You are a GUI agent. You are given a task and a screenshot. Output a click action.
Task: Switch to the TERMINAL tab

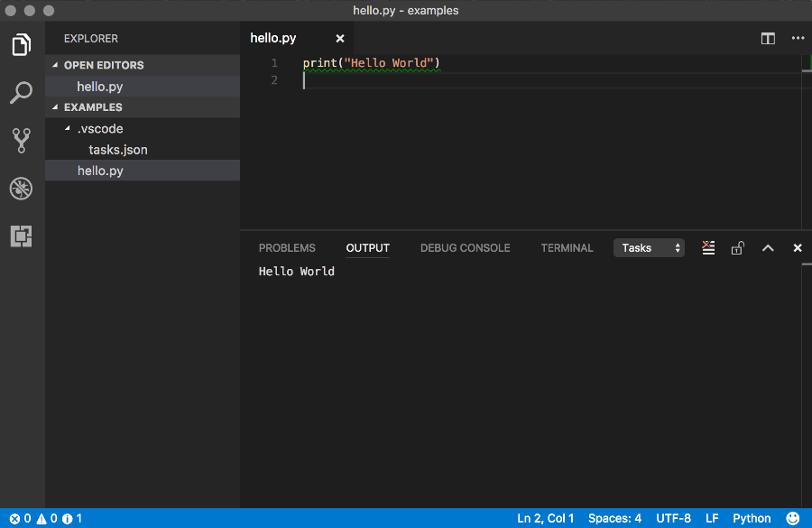(x=567, y=247)
